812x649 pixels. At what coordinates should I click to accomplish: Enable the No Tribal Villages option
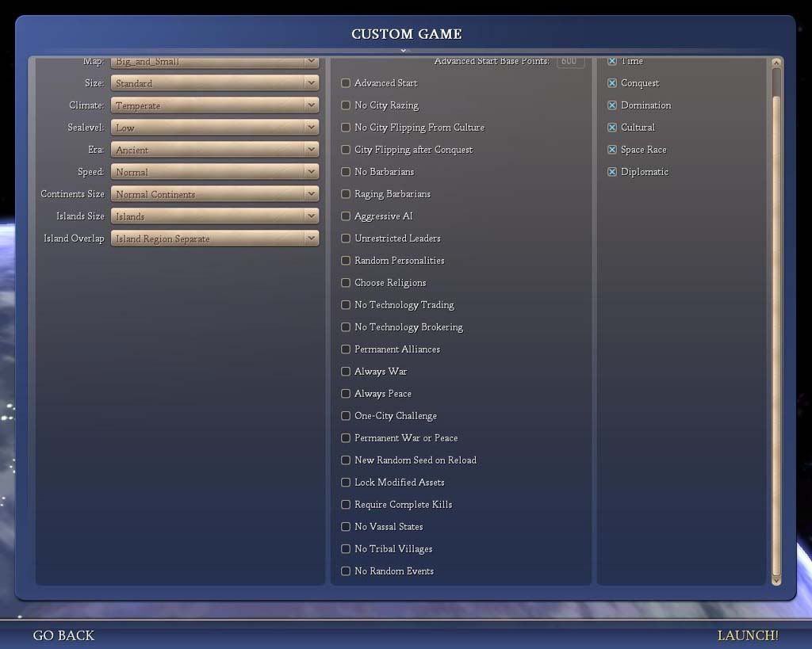[x=346, y=549]
